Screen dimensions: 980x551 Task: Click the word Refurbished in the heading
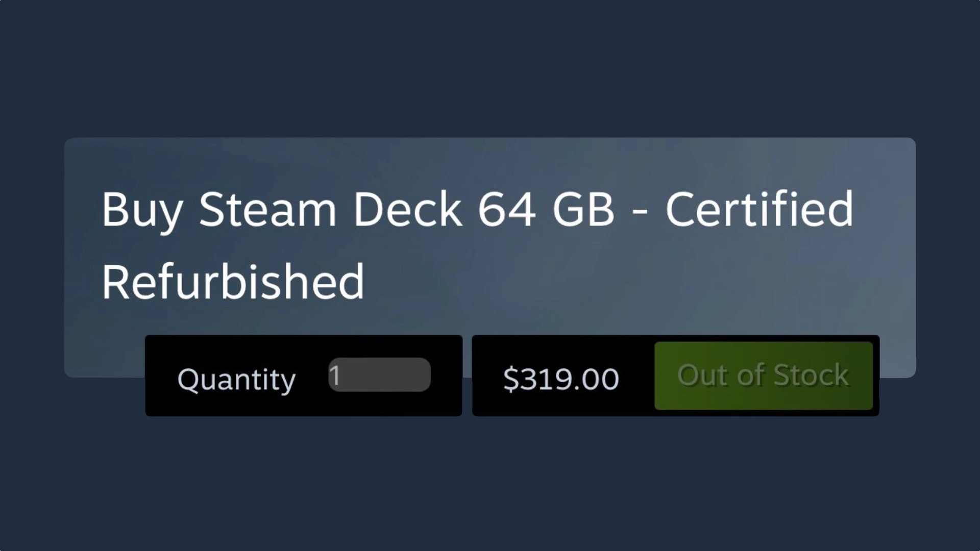(x=233, y=282)
